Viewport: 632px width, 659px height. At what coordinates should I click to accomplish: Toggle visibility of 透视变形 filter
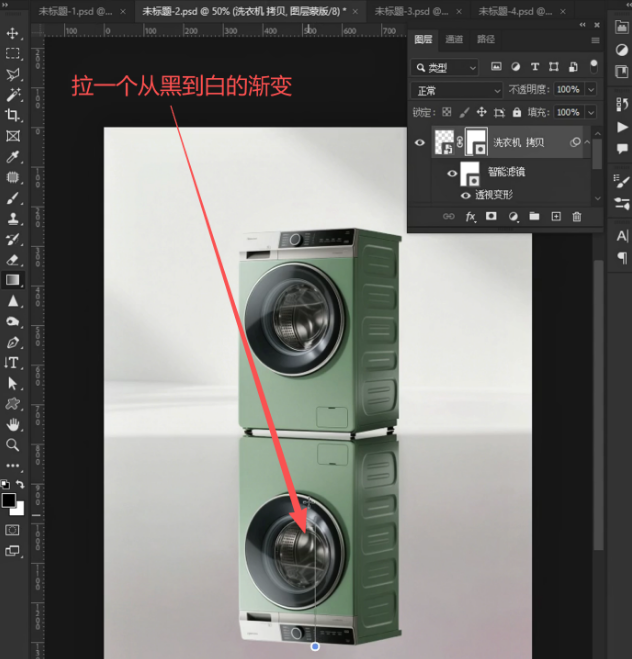coord(465,195)
